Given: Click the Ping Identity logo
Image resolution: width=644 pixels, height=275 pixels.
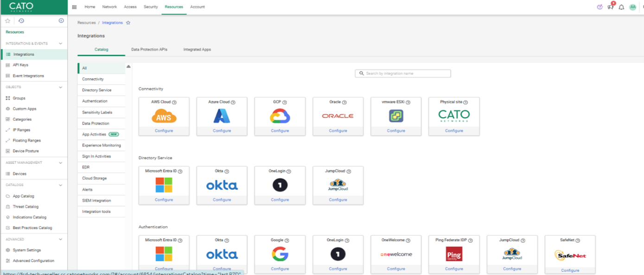Looking at the screenshot, I should click(x=454, y=254).
